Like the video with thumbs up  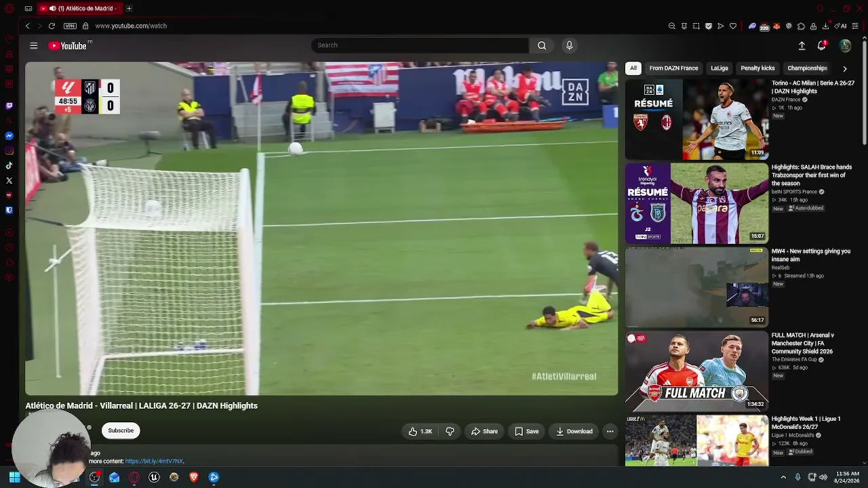420,431
